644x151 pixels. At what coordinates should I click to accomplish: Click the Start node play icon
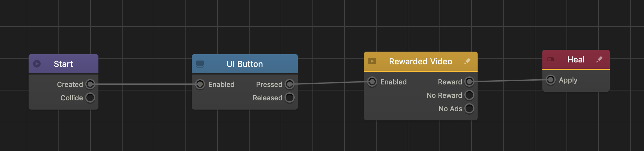pyautogui.click(x=37, y=64)
